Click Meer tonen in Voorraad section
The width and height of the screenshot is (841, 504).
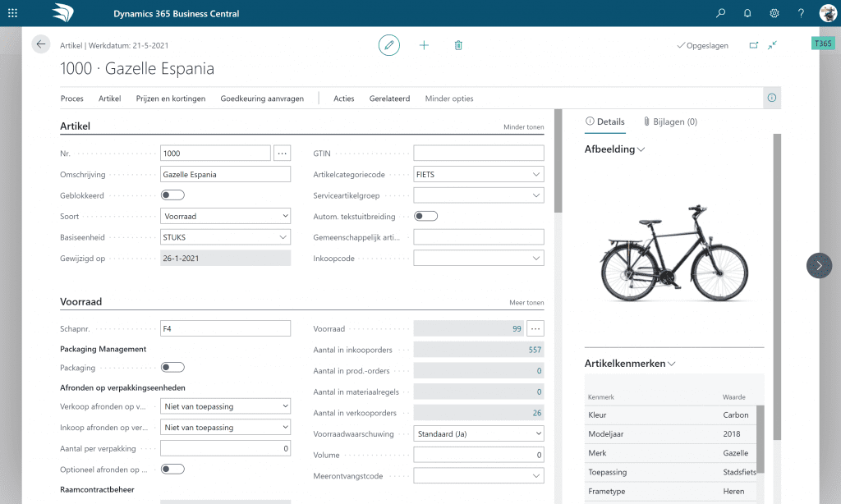pyautogui.click(x=526, y=302)
